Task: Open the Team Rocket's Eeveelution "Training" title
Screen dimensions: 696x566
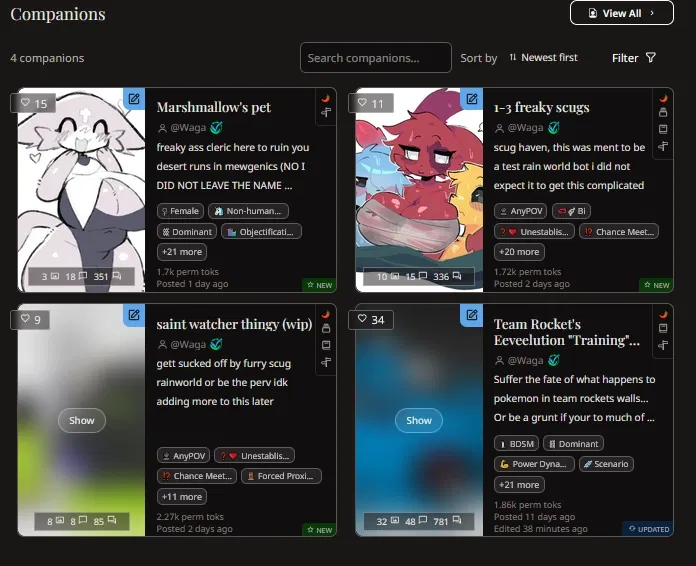Action: pos(567,332)
